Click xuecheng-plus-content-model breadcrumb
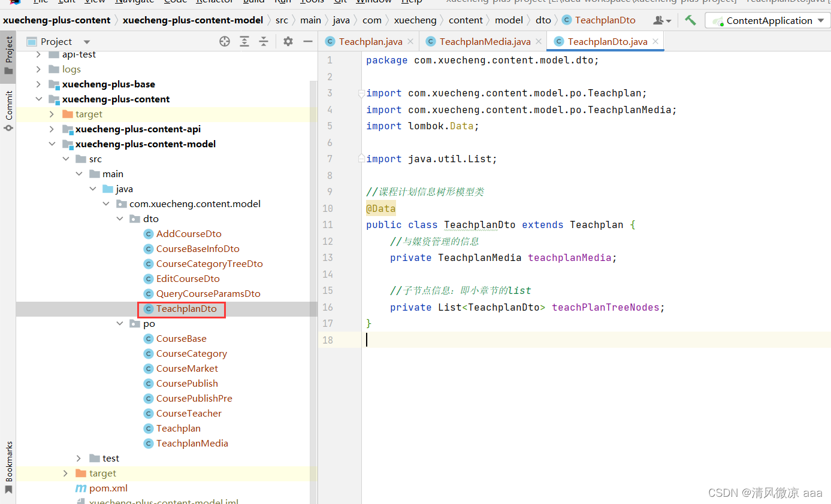 pyautogui.click(x=193, y=20)
